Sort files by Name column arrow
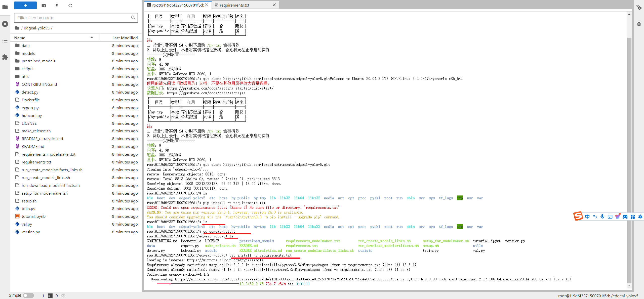The image size is (644, 299). [x=92, y=37]
